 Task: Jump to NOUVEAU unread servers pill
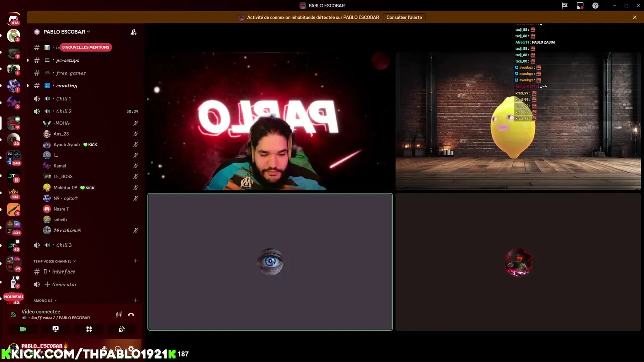14,297
